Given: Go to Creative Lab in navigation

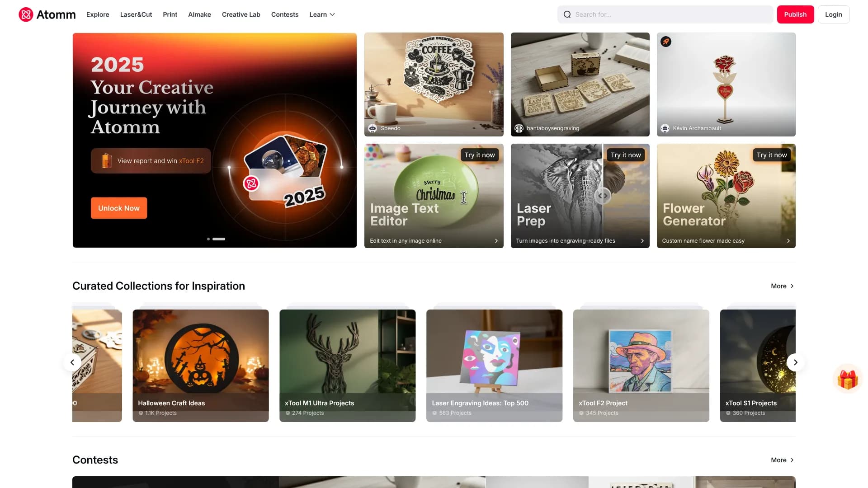Looking at the screenshot, I should tap(241, 14).
